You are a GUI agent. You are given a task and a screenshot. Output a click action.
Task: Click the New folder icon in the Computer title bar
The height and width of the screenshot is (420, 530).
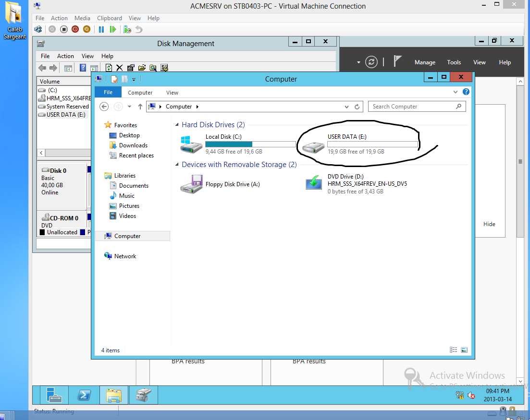tap(125, 79)
